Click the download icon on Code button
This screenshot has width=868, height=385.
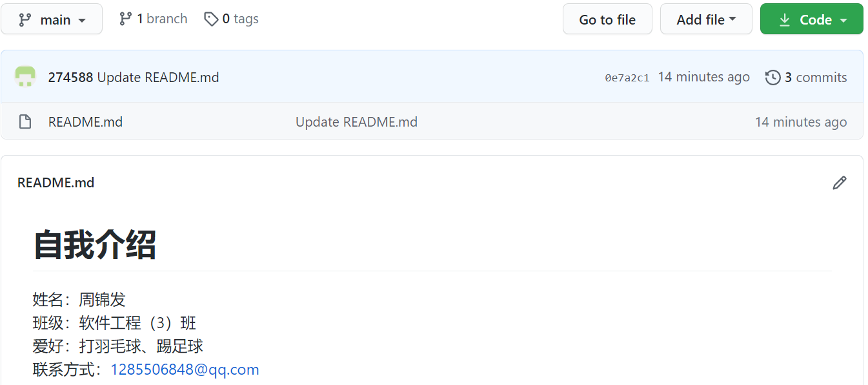785,20
